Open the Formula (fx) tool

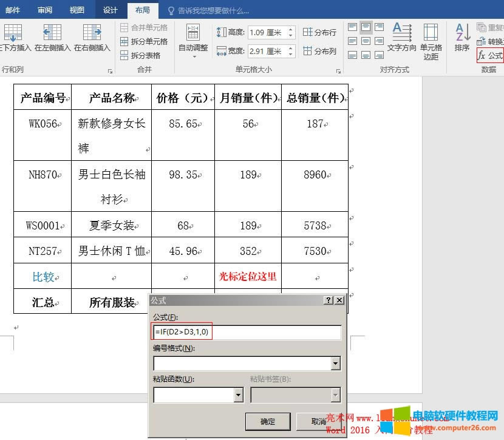tap(488, 53)
